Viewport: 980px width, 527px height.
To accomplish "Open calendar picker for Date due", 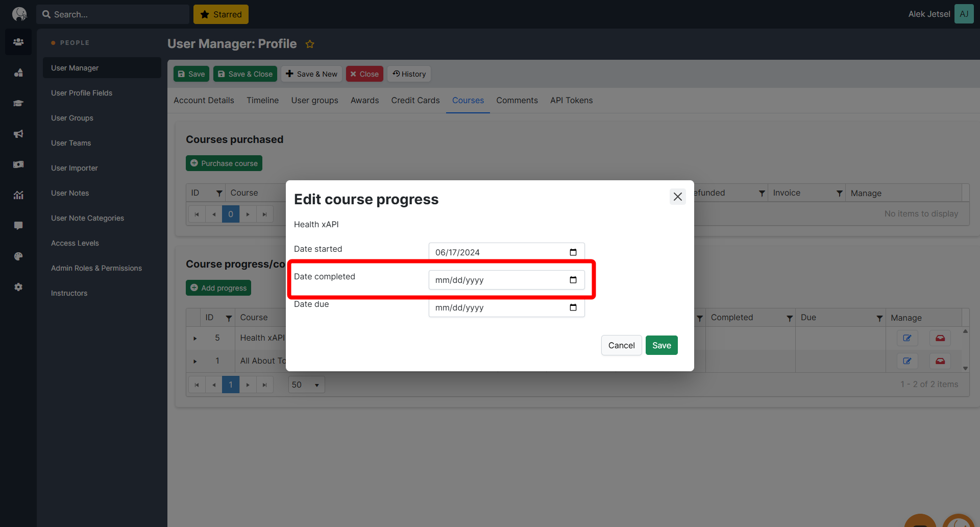I will click(573, 307).
